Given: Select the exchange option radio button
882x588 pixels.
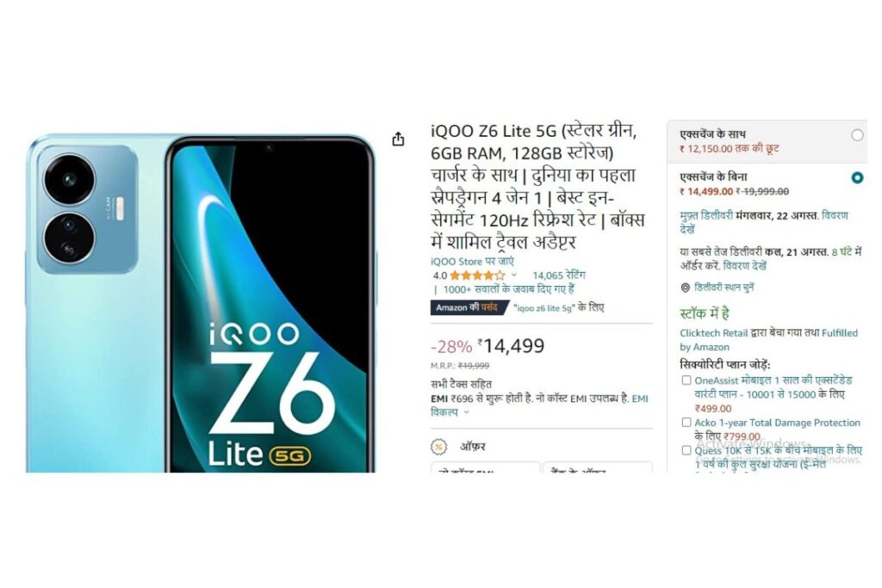Looking at the screenshot, I should click(x=857, y=135).
